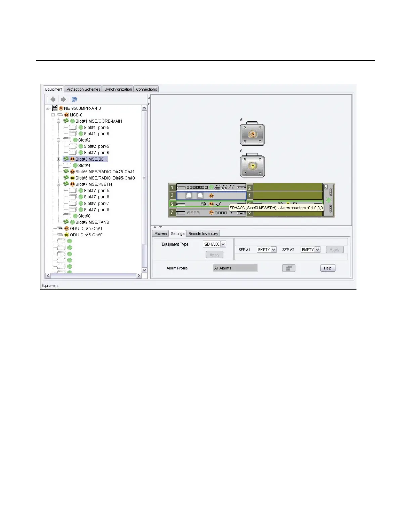Image resolution: width=411 pixels, height=532 pixels.
Task: Click major alarm icon next to Slot#3 MSS/SDH
Action: pyautogui.click(x=72, y=159)
